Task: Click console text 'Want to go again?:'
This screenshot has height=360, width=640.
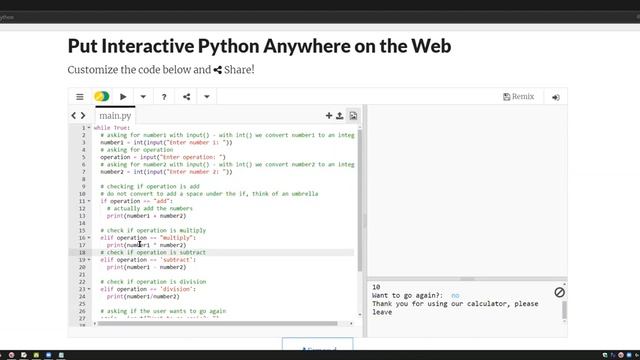Action: point(407,295)
